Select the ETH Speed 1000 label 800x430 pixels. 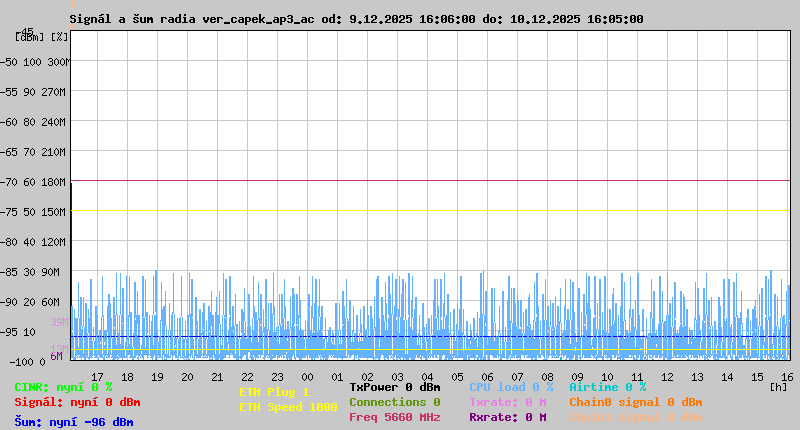288,407
